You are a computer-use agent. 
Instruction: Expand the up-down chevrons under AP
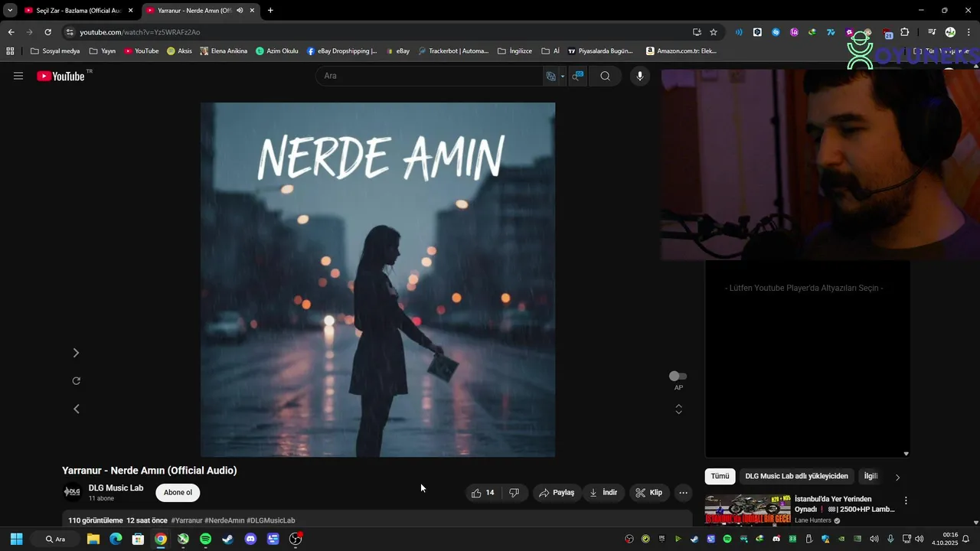click(x=678, y=409)
